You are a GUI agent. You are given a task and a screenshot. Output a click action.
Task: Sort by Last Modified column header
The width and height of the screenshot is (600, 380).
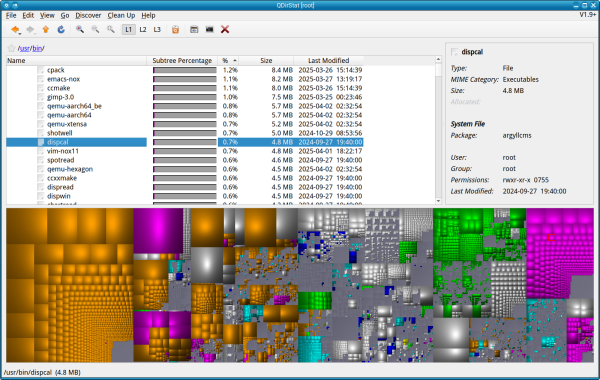328,60
